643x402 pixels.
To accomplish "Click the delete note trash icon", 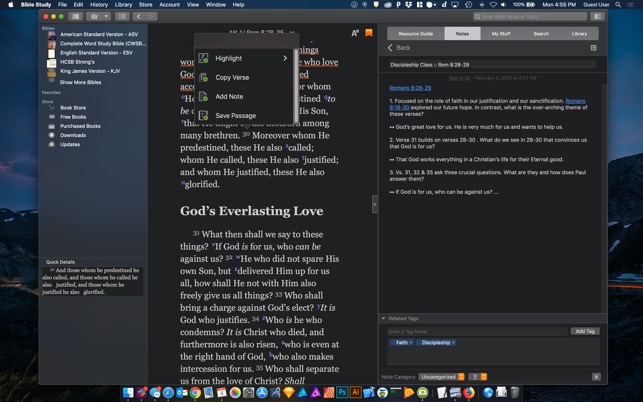I will tap(596, 377).
